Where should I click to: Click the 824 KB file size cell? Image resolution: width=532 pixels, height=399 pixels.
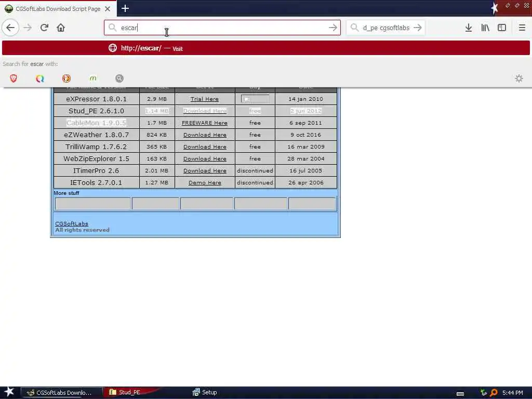(157, 135)
